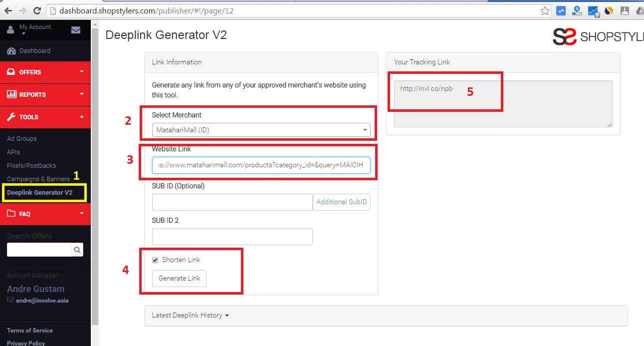Collapse the TOOLS sidebar section
Viewport: 644px width, 346px height.
tap(45, 117)
